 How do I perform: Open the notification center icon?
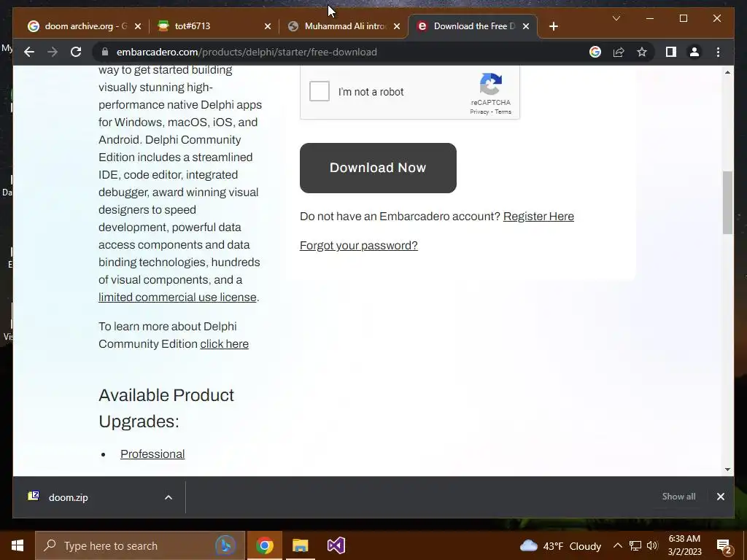click(x=724, y=546)
